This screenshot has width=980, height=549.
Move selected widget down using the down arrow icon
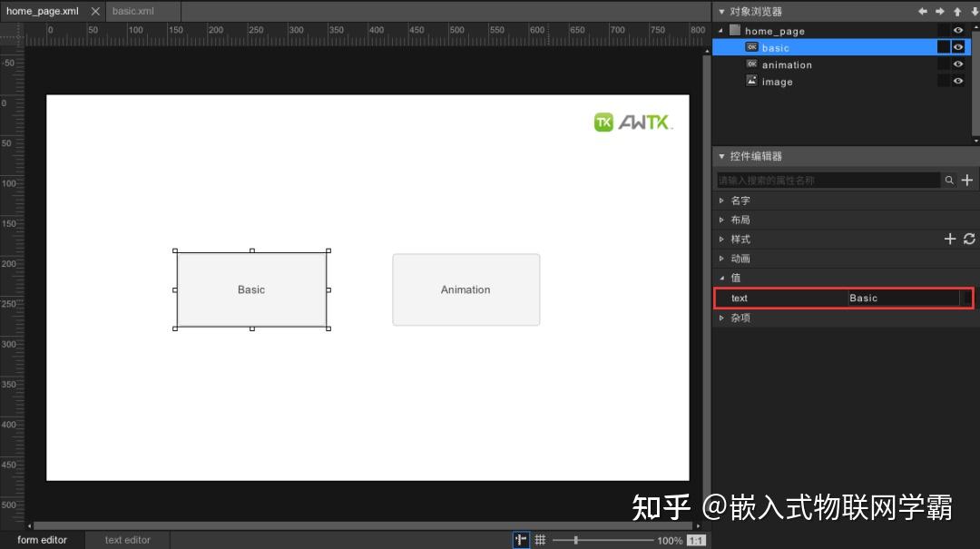pyautogui.click(x=974, y=11)
